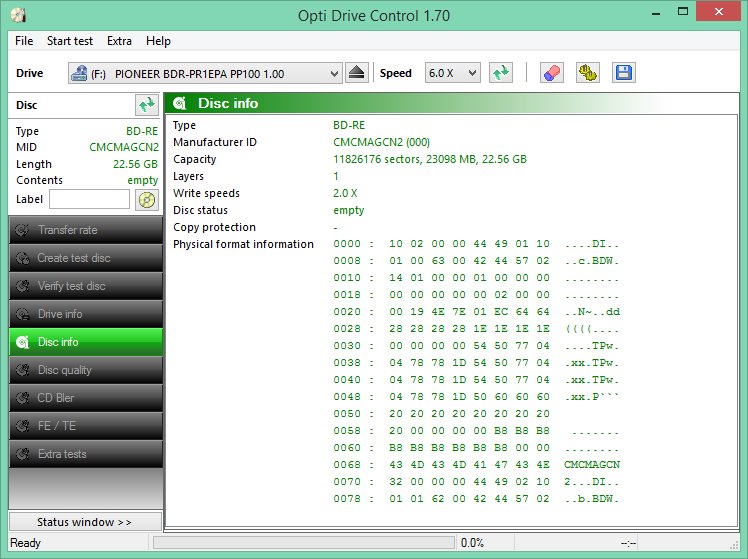
Task: Open the Start test menu
Action: click(70, 41)
